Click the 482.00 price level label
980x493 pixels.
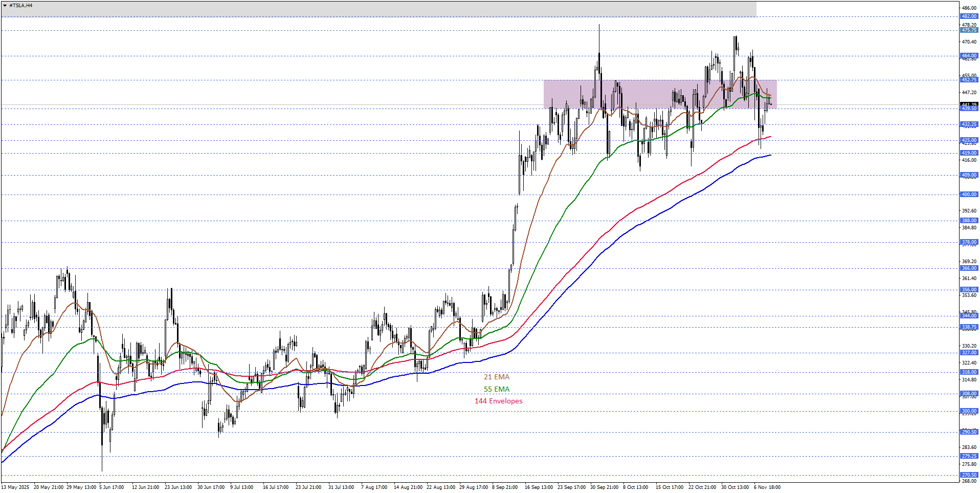tap(969, 16)
